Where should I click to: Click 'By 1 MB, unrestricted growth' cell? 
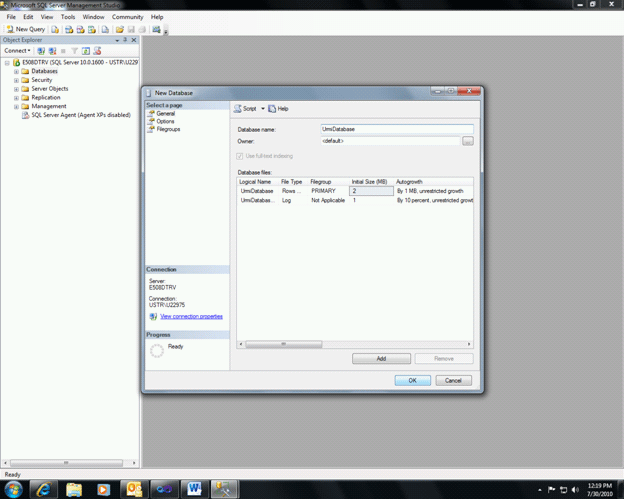pyautogui.click(x=434, y=191)
